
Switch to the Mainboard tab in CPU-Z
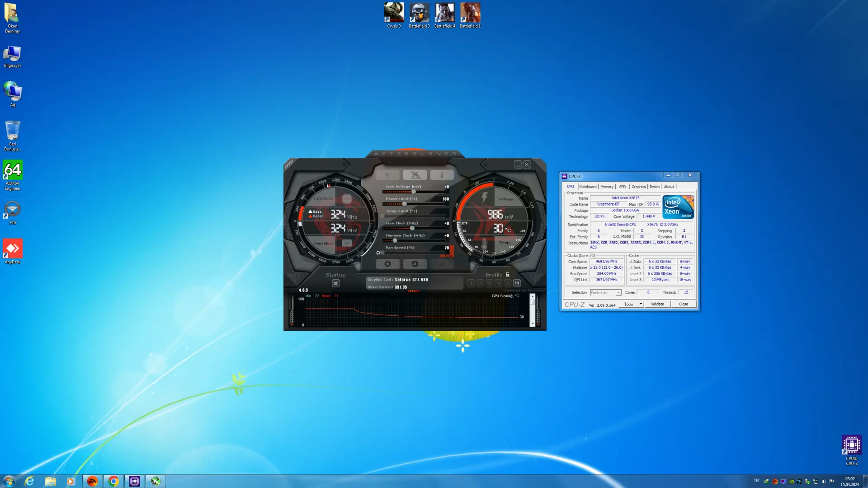(588, 187)
